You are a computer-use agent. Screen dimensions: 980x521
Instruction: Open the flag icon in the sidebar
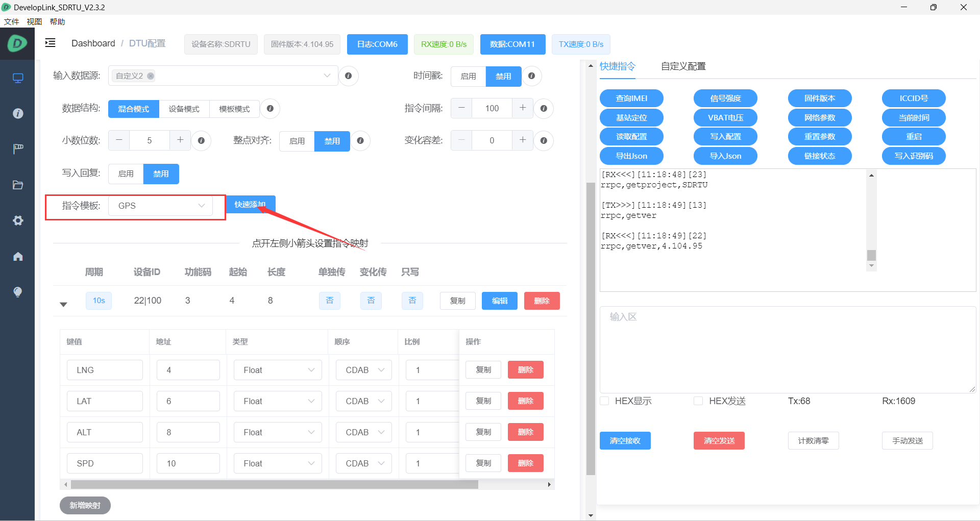click(x=18, y=149)
